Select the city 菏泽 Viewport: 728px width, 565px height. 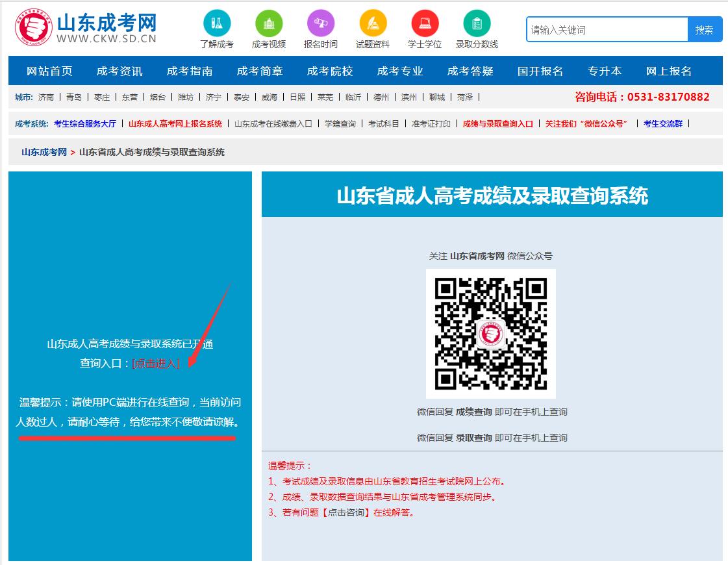465,97
